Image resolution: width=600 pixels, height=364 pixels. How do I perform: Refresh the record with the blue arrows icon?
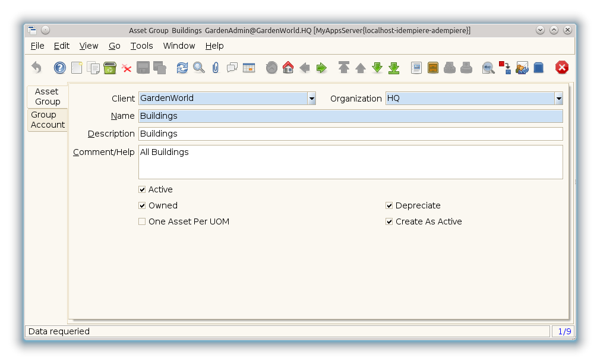pos(182,68)
